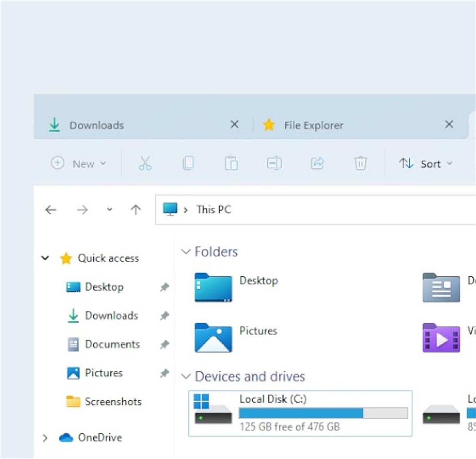Expand the OneDrive tree node
The image size is (476, 459).
tap(45, 438)
